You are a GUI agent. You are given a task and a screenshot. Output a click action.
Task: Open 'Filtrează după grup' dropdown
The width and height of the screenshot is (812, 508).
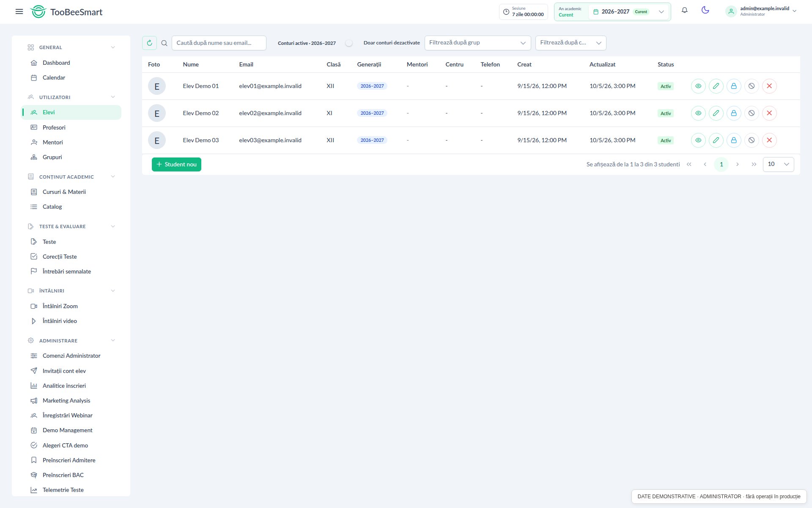click(477, 43)
